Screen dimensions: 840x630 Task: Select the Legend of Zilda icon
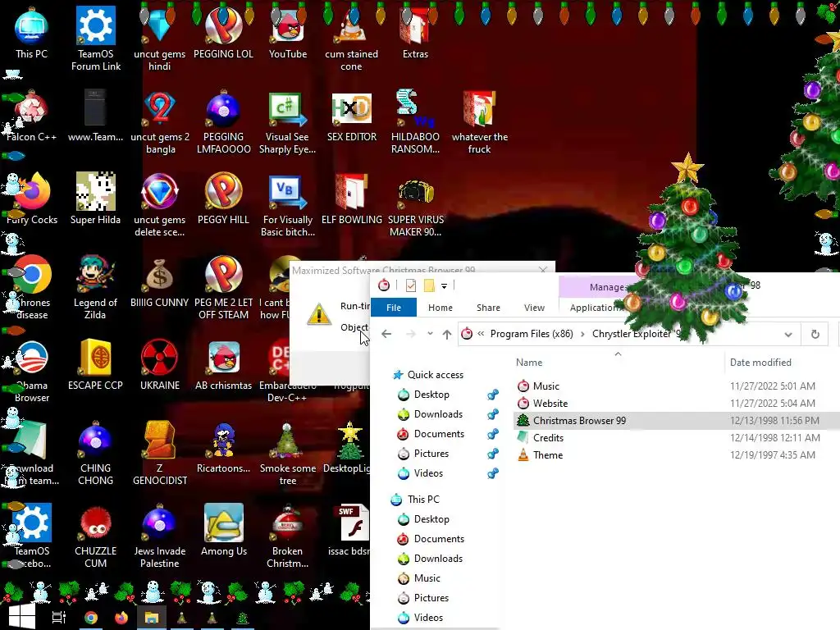point(95,288)
